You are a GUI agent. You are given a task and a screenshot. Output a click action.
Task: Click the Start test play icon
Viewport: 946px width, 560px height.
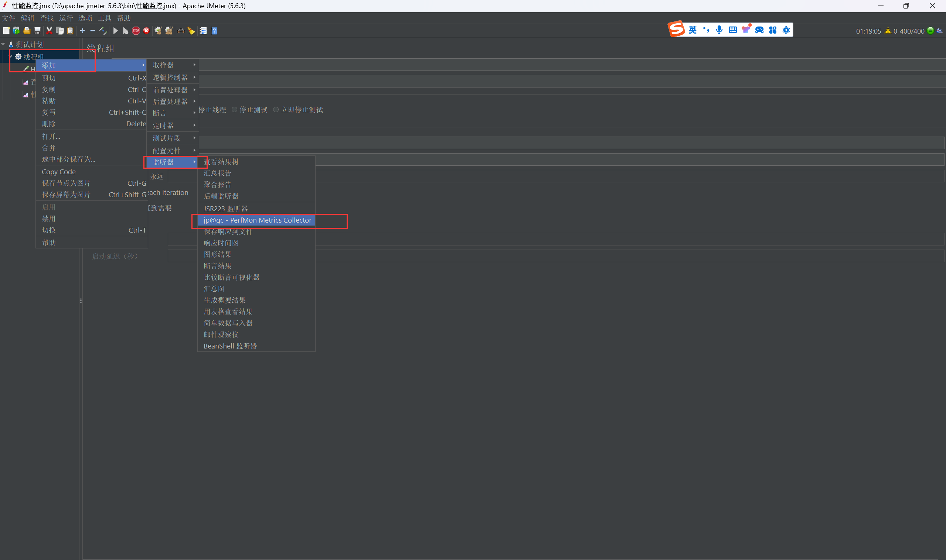point(116,31)
